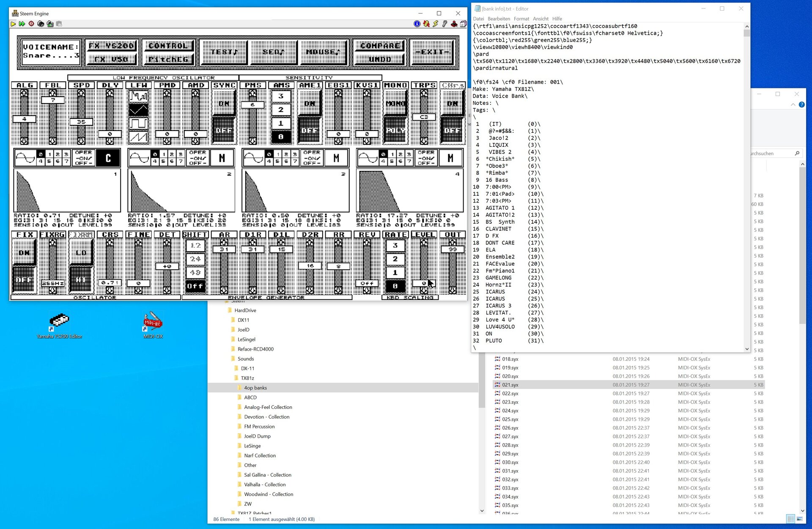Click the UNDO button
This screenshot has width=812, height=529.
(379, 59)
